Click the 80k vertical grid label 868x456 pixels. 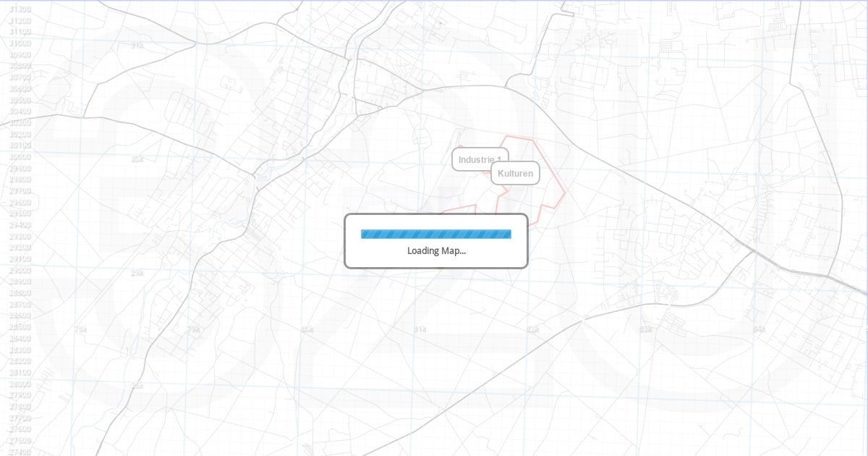(x=307, y=329)
